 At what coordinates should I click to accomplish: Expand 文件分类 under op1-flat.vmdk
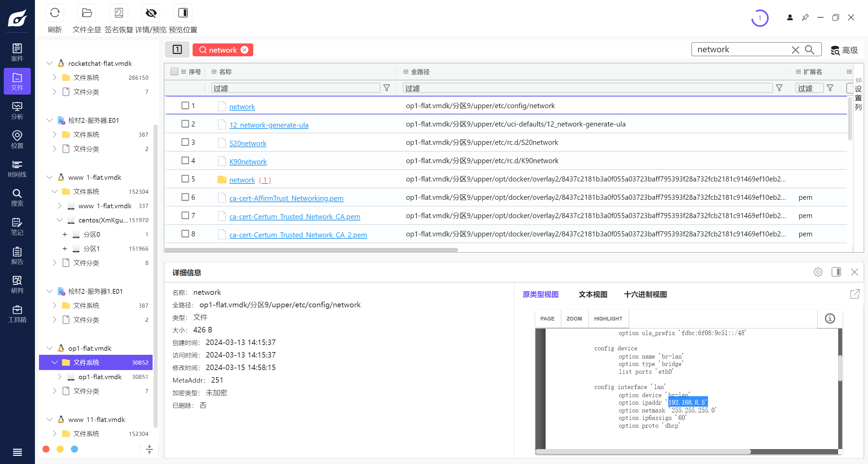click(x=55, y=391)
